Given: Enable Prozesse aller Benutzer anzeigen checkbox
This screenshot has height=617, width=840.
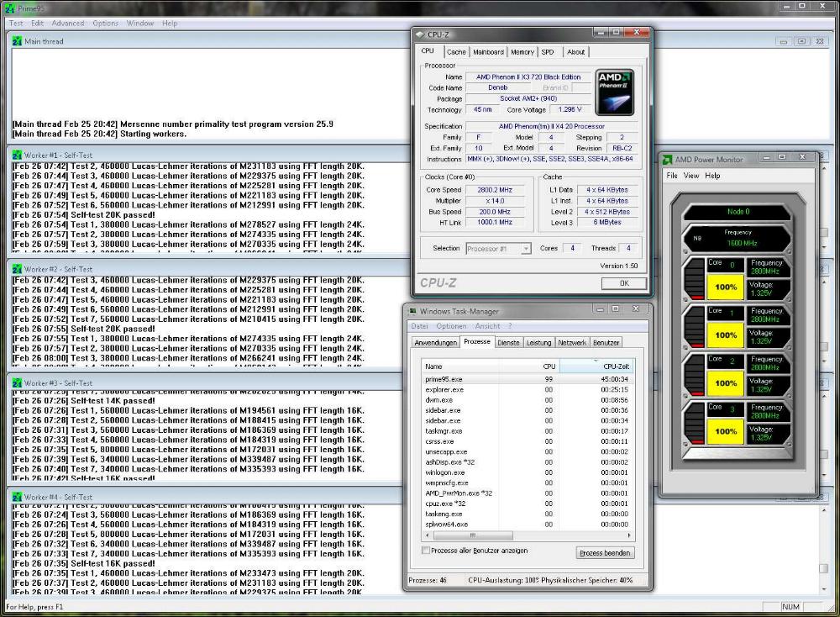Looking at the screenshot, I should (426, 551).
